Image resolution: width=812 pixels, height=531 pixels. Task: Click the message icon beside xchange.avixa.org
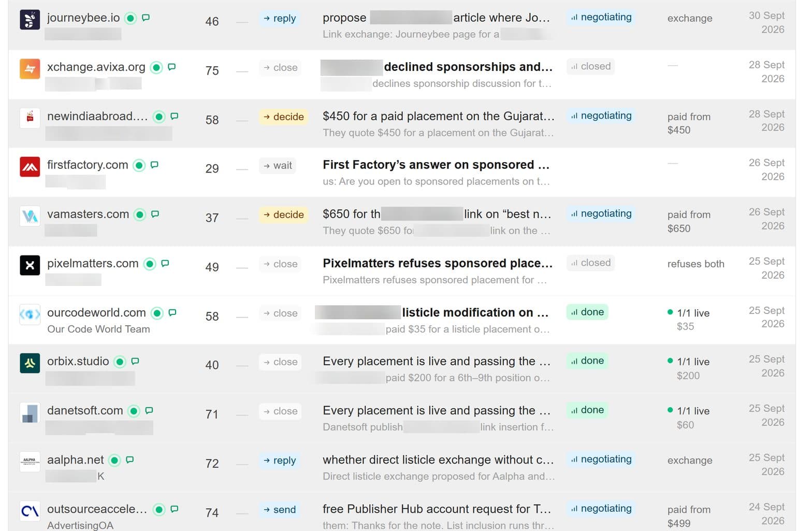coord(172,67)
